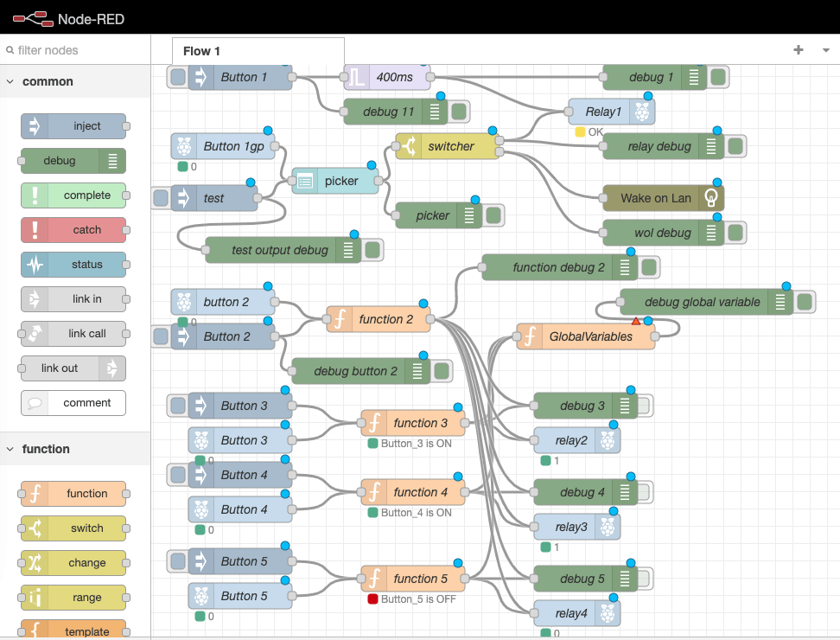Select the Relay1 Raspberry Pi node
840x640 pixels.
(611, 112)
